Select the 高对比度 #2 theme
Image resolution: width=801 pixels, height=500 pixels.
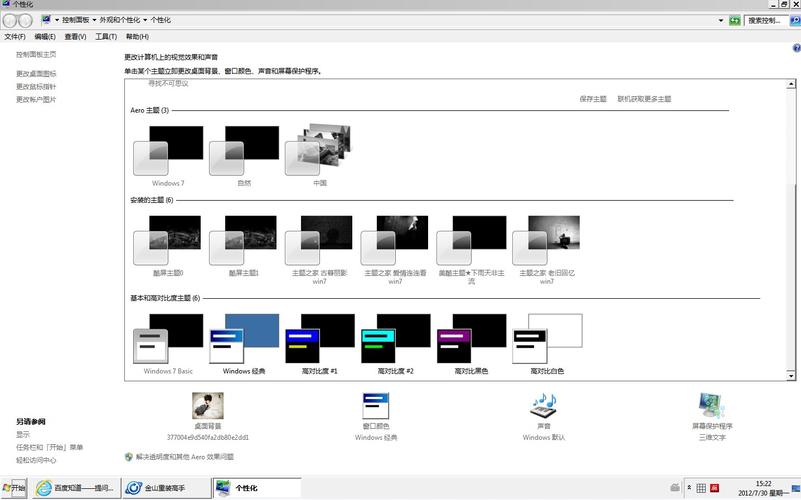tap(395, 344)
